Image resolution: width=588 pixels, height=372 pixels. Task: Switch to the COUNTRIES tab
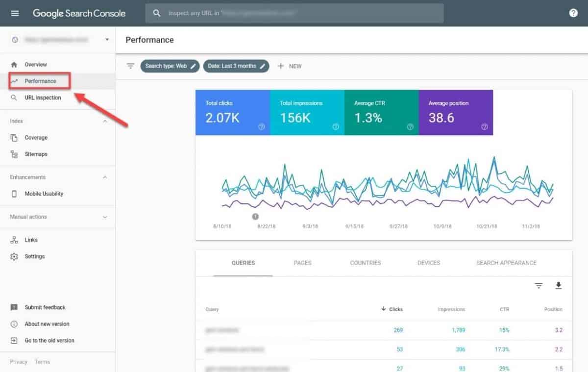point(366,263)
